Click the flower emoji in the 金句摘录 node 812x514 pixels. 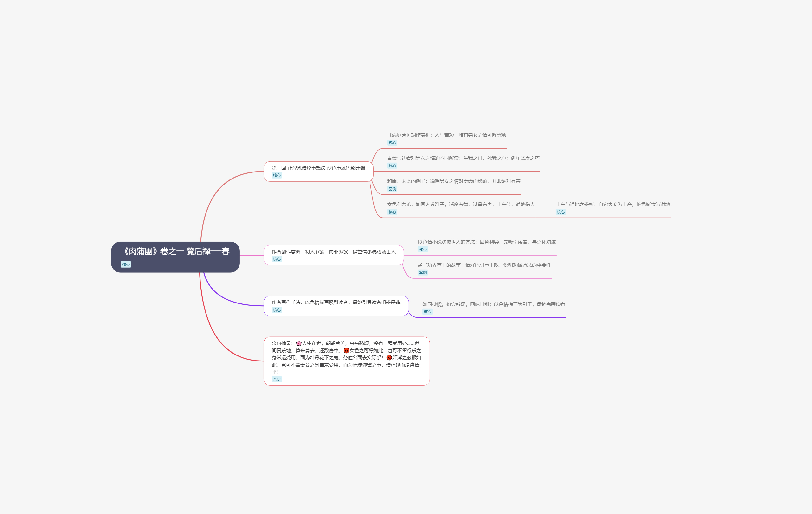pos(298,343)
